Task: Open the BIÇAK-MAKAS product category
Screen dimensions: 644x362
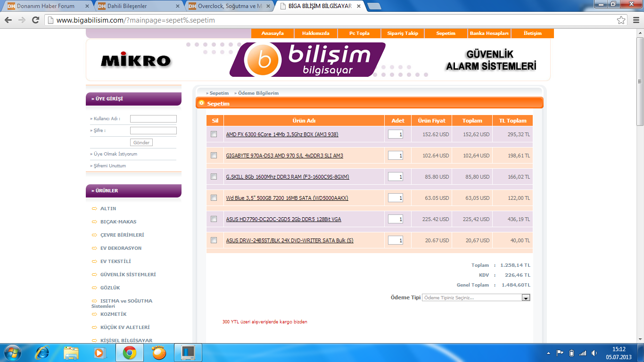Action: click(118, 222)
